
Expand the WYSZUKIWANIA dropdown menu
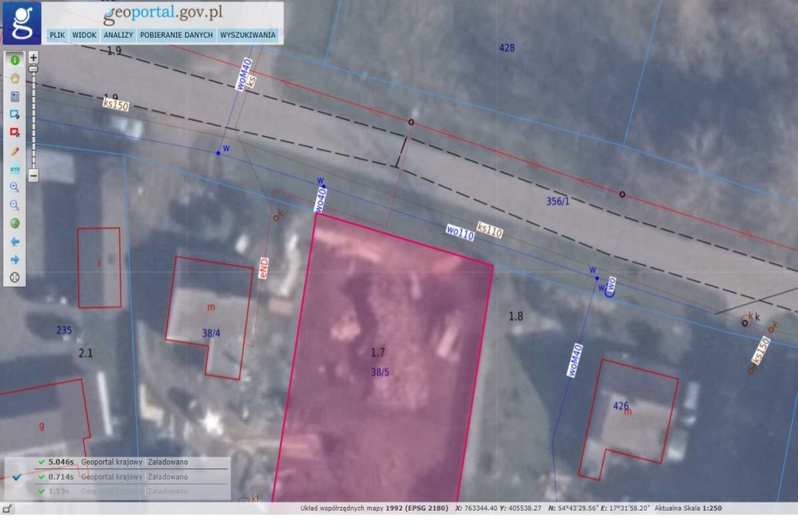[x=247, y=35]
